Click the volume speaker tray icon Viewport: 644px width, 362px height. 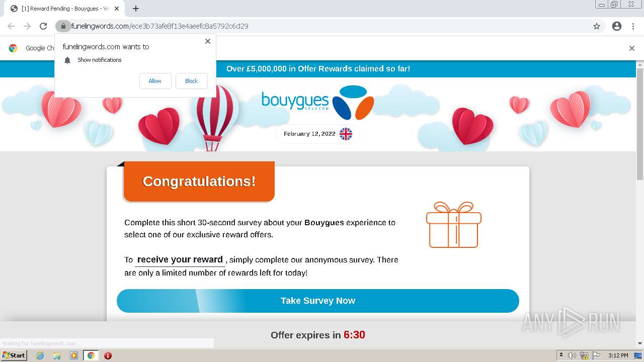[572, 355]
